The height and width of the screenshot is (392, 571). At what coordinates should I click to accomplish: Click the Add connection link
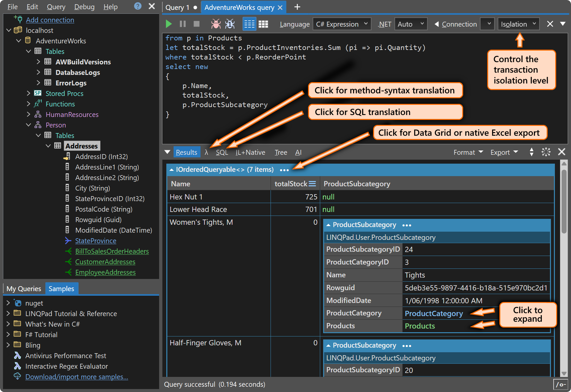50,20
